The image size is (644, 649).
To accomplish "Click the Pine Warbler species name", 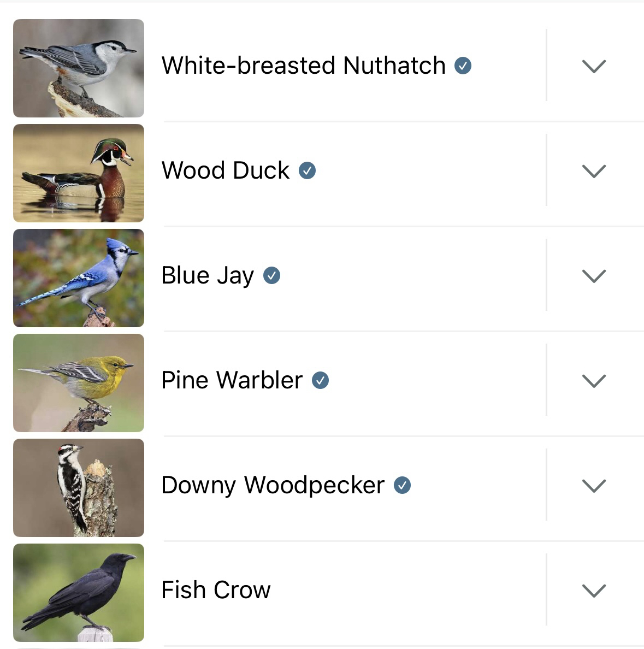I will click(x=232, y=380).
